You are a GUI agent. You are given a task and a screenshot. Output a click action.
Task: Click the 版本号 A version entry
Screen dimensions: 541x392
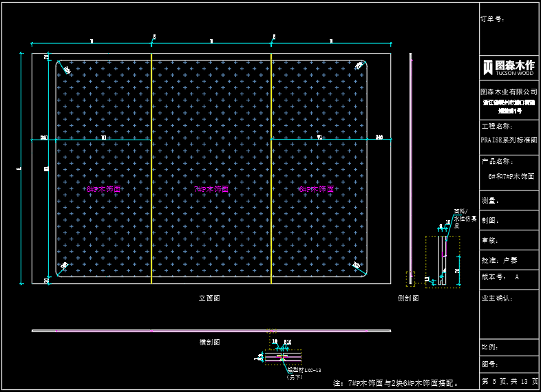click(500, 276)
